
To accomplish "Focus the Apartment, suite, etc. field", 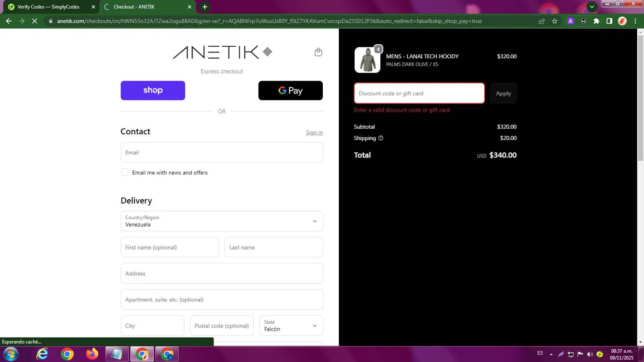I will (222, 299).
